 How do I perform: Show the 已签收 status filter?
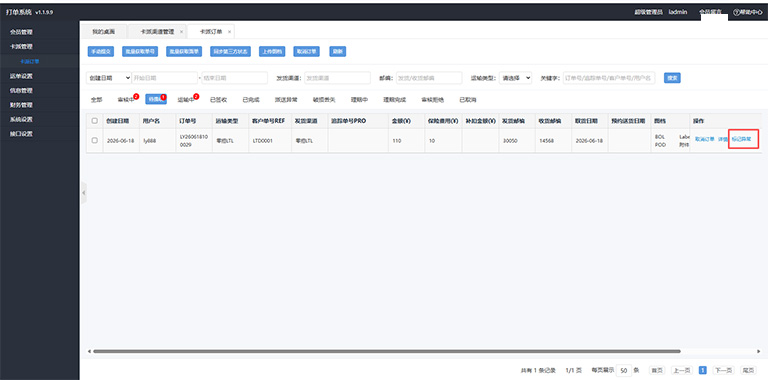[x=218, y=100]
